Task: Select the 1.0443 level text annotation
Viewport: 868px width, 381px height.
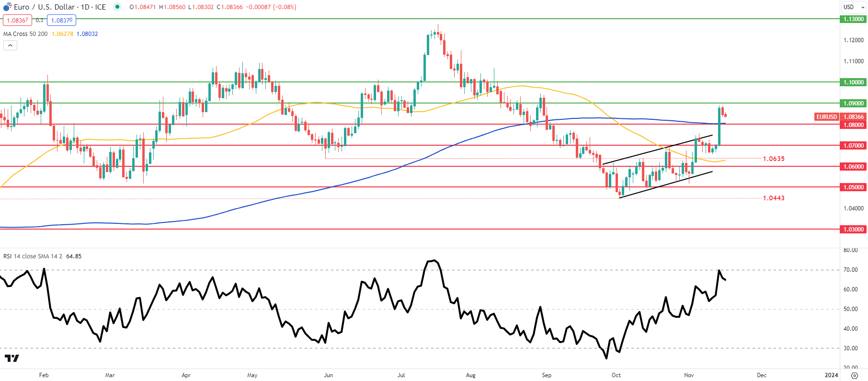Action: click(x=774, y=198)
